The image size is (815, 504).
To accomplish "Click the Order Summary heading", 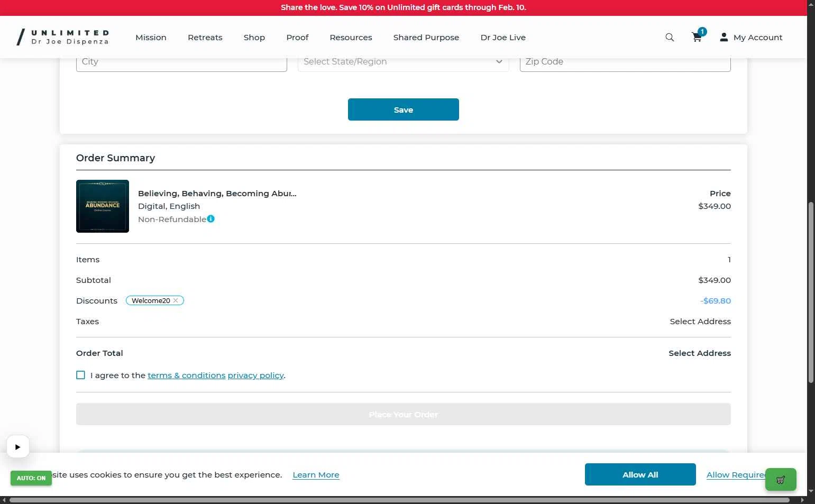I will (x=115, y=158).
